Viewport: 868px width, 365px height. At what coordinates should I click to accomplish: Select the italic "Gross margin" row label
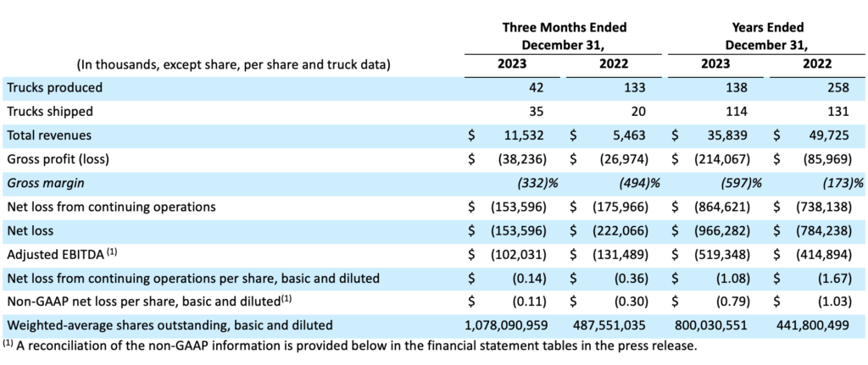45,182
